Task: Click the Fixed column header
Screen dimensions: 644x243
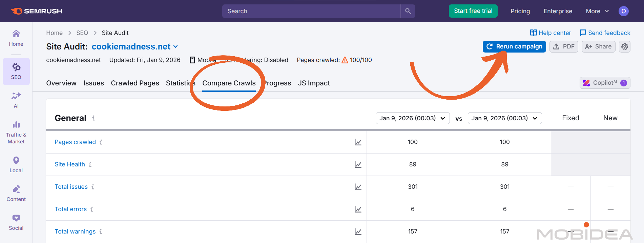Action: [570, 118]
